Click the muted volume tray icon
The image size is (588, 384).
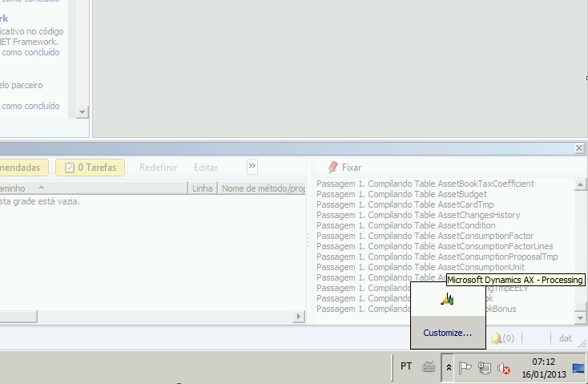(503, 368)
